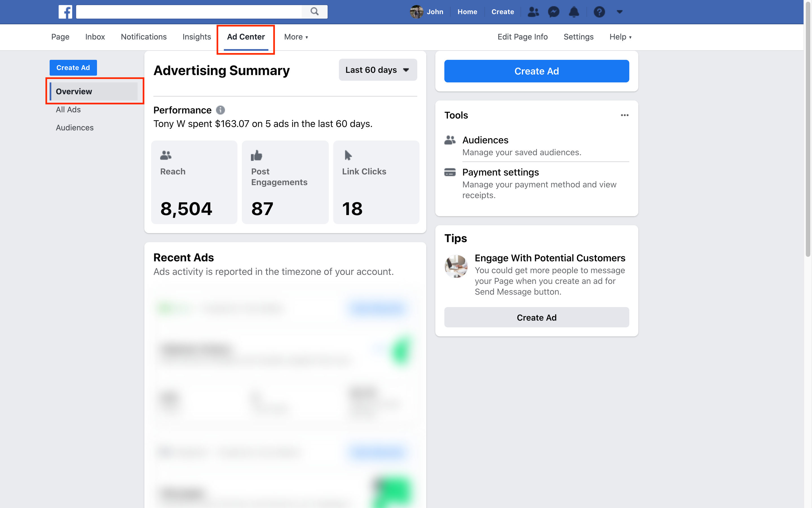Select Audiences in the left sidebar
The height and width of the screenshot is (508, 812).
point(74,128)
